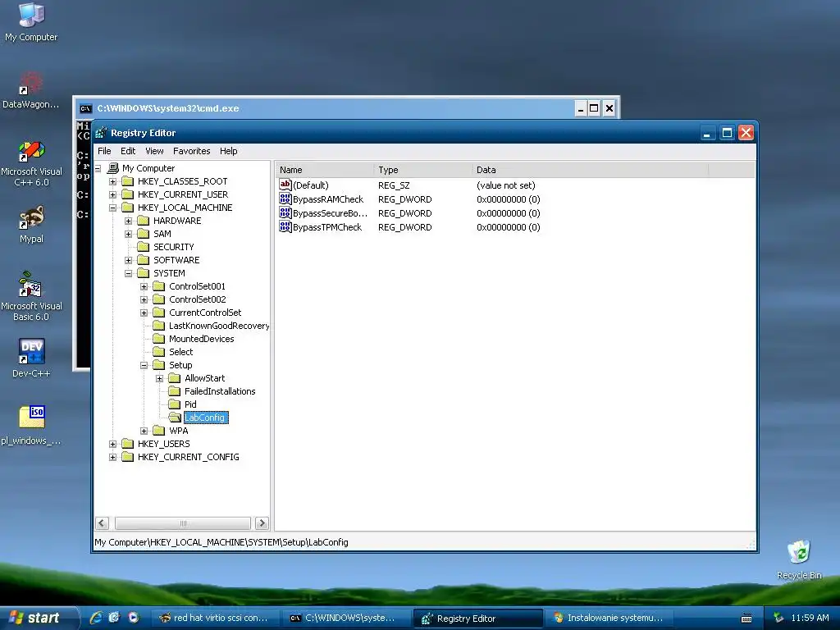Viewport: 840px width, 630px height.
Task: Open the File menu
Action: (x=104, y=151)
